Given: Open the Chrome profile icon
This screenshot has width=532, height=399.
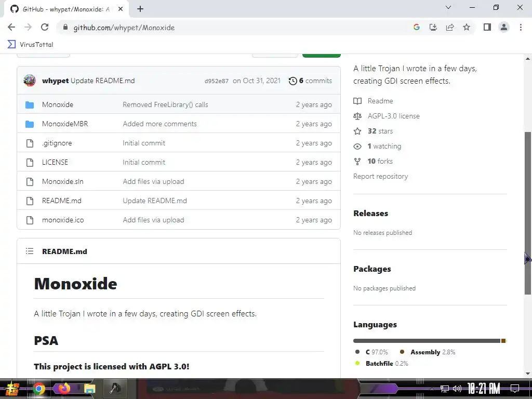Looking at the screenshot, I should (x=504, y=27).
